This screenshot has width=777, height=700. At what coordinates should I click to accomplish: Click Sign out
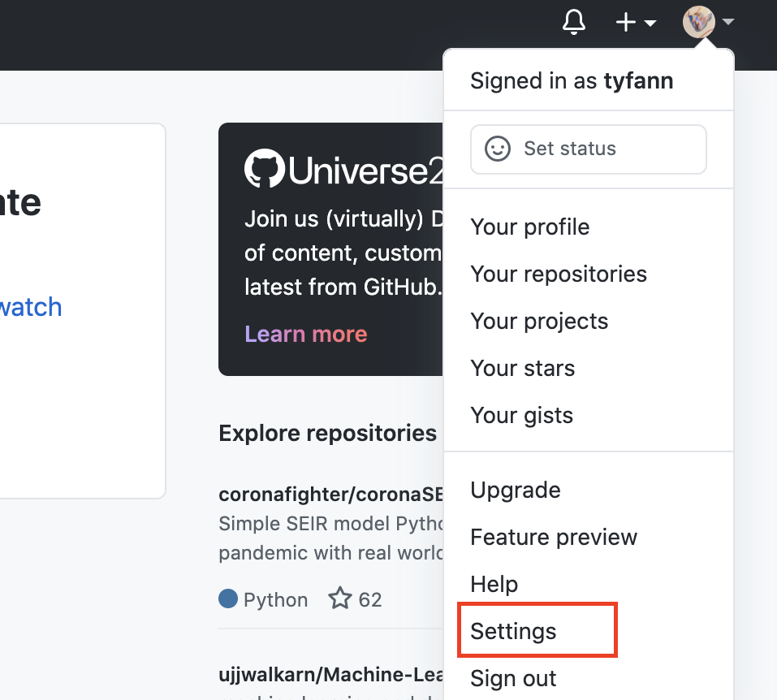coord(513,678)
